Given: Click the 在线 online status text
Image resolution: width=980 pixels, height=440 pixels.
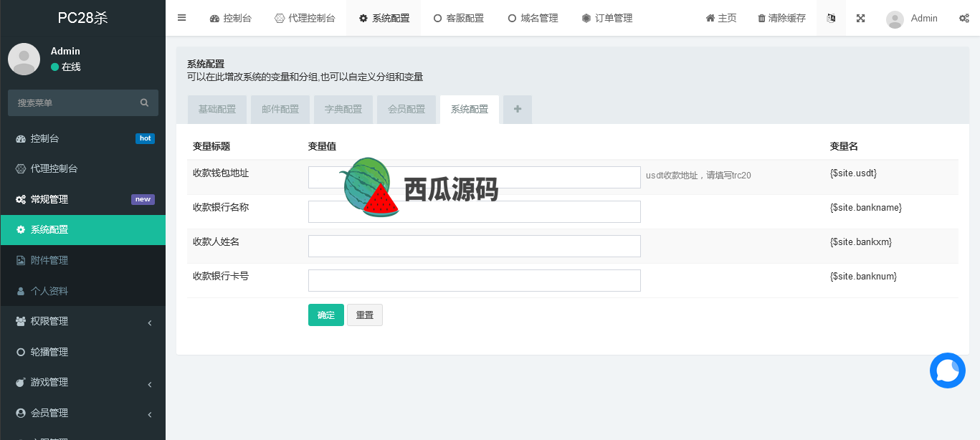Looking at the screenshot, I should (71, 67).
